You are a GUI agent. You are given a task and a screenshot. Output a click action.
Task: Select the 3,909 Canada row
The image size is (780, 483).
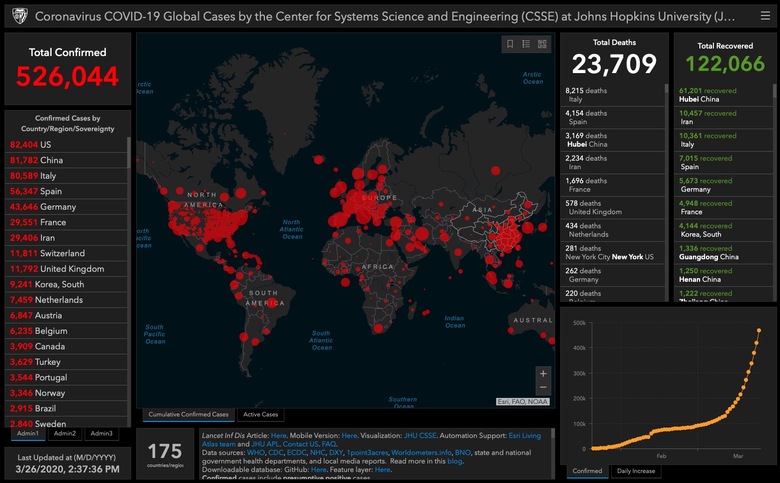pos(66,346)
